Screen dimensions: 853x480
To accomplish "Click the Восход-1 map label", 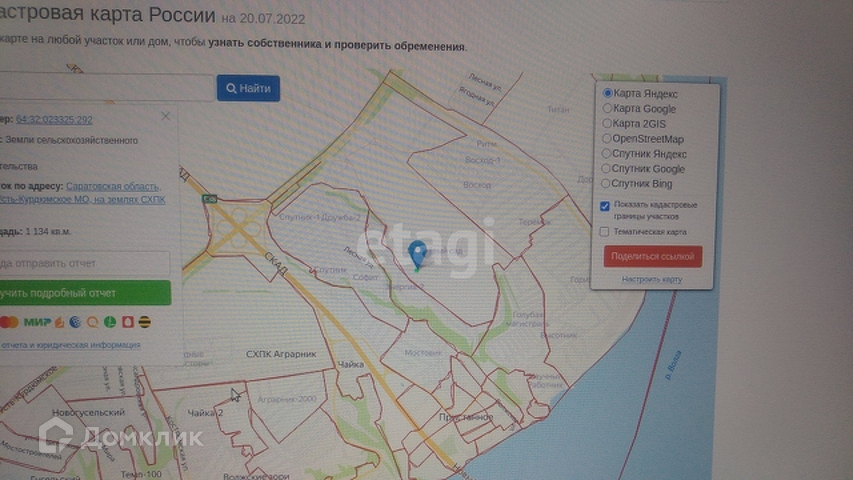I will pos(483,160).
